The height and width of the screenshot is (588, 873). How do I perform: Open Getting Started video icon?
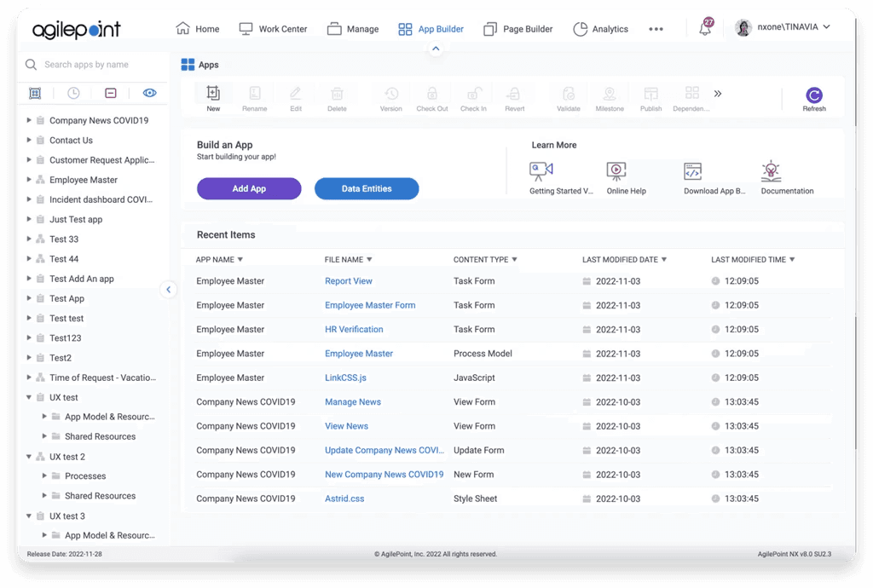coord(541,170)
